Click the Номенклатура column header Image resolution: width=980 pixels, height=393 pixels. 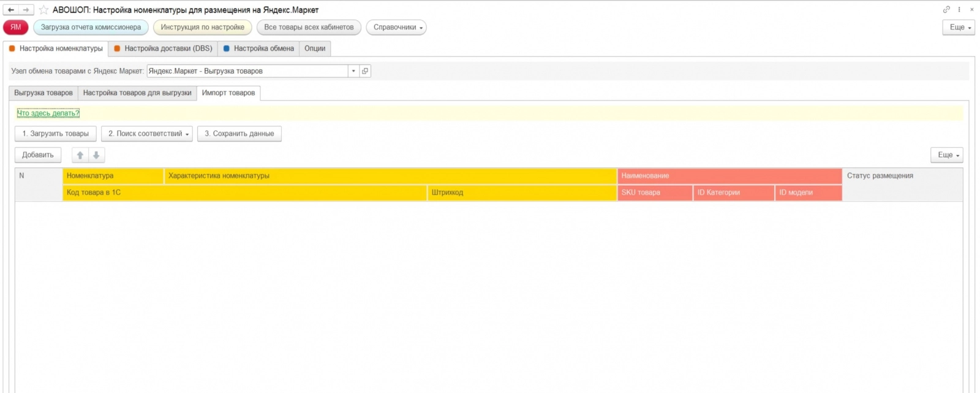click(113, 176)
